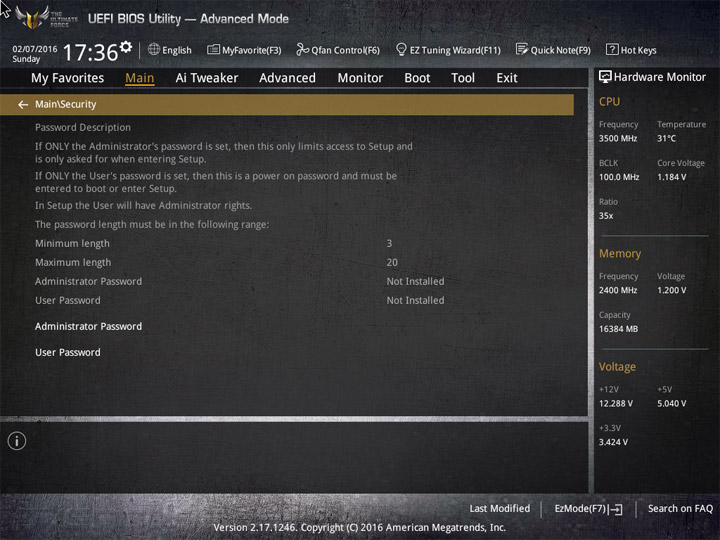Screen dimensions: 720x540
Task: Open the My Favorites tab
Action: click(68, 78)
